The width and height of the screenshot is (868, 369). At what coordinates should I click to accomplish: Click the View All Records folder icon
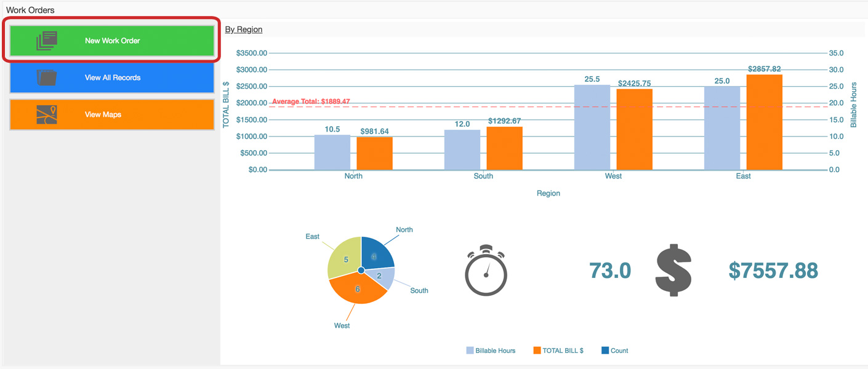pos(47,78)
